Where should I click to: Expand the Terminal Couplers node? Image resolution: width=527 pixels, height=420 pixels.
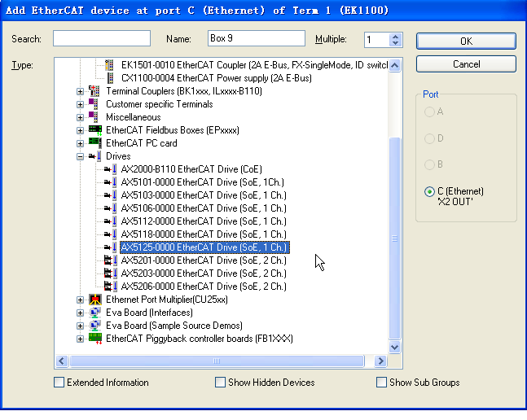80,91
